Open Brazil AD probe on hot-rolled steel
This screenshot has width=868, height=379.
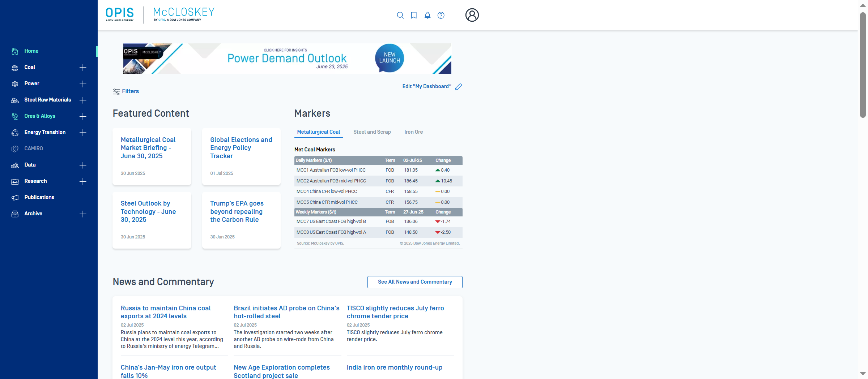pyautogui.click(x=286, y=312)
